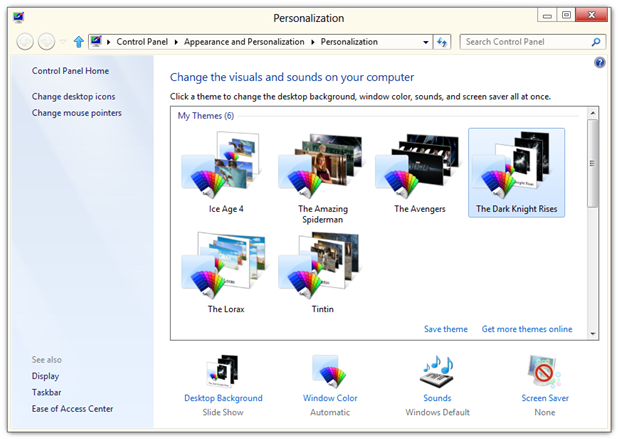The width and height of the screenshot is (618, 439).
Task: Open Control Panel Home link
Action: click(70, 71)
